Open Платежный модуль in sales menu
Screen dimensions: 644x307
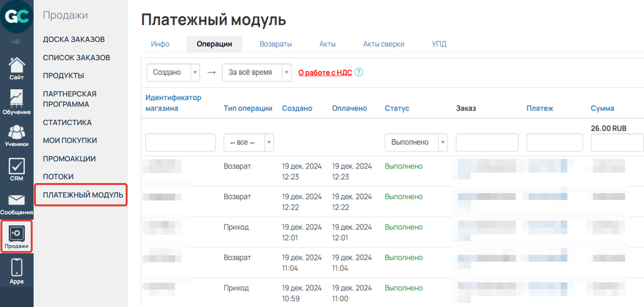coord(83,195)
